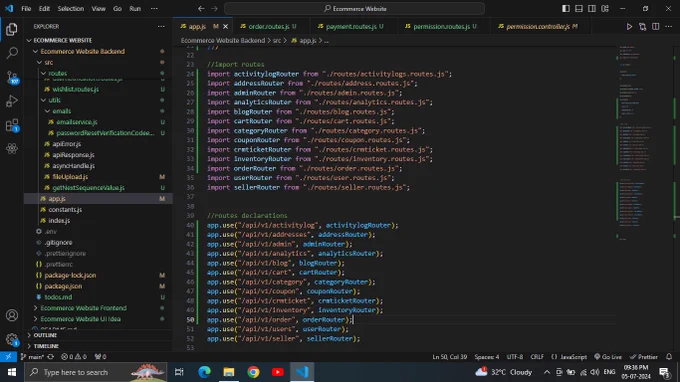680x382 pixels.
Task: Click Prettier status bar item
Action: [x=644, y=357]
